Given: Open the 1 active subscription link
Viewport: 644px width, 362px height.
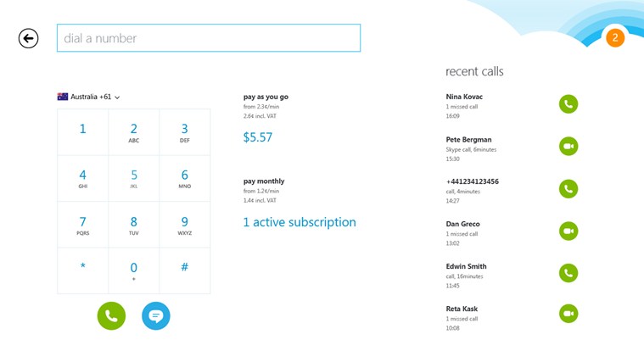Looking at the screenshot, I should (300, 222).
